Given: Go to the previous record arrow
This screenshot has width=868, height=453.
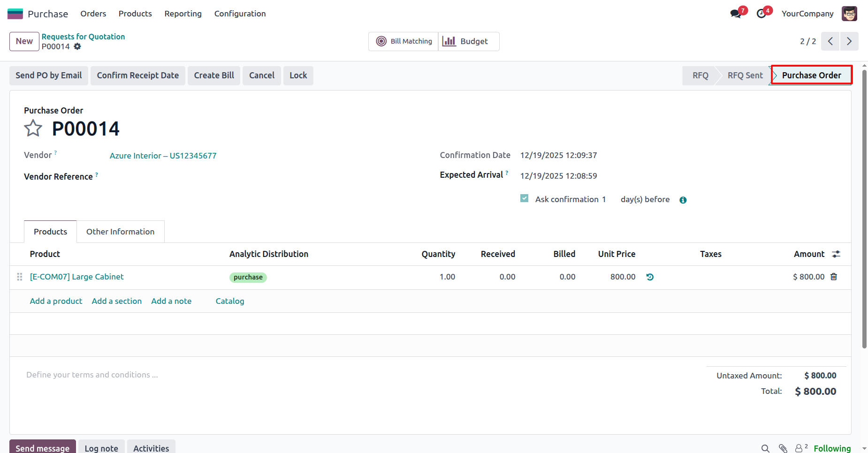Looking at the screenshot, I should click(830, 41).
